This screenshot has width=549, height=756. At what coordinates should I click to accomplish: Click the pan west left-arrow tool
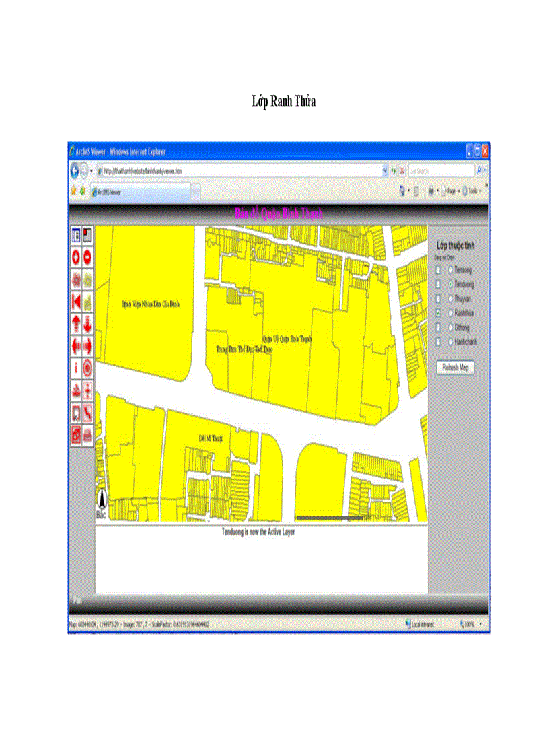tap(77, 345)
